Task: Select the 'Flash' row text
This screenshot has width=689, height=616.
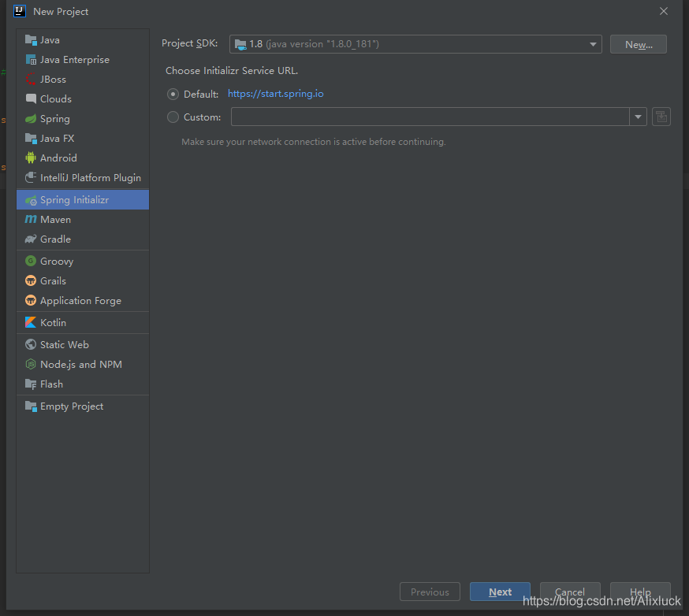Action: [x=51, y=384]
